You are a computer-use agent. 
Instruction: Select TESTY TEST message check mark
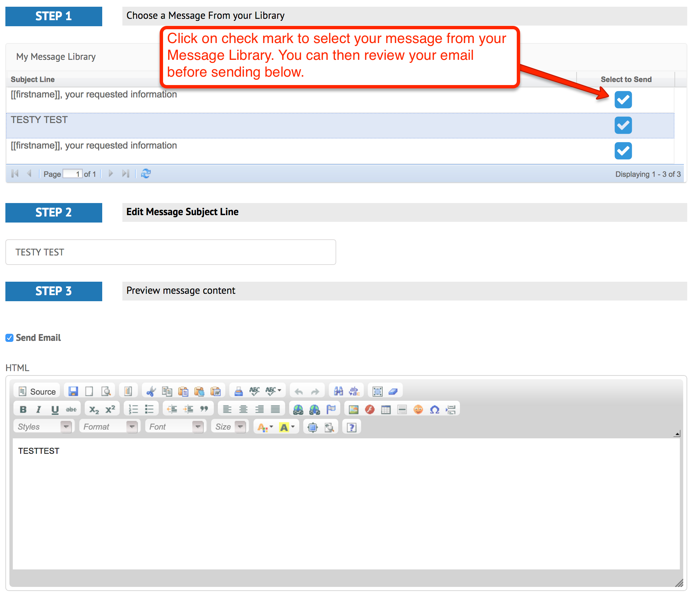pos(623,125)
